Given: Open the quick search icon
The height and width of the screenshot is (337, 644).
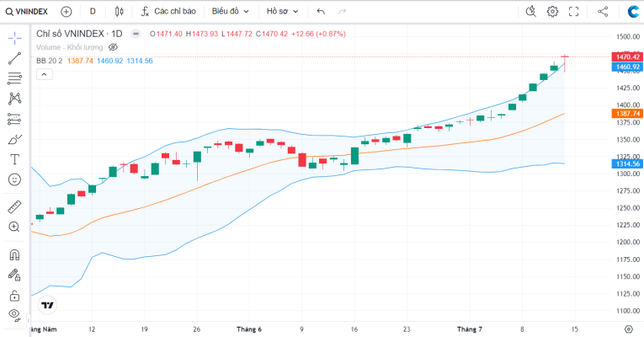Looking at the screenshot, I should point(531,12).
